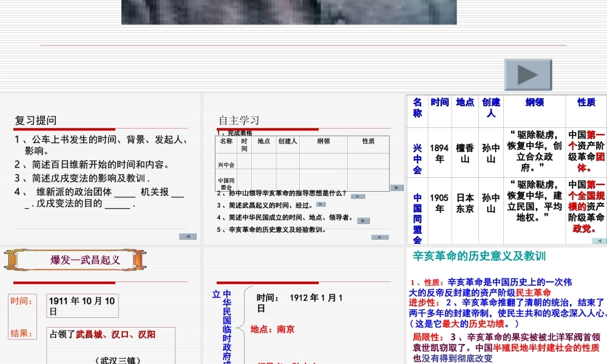
Task: Click question 孙中山领导辛亥革命的指导思想是什么
Action: tap(282, 193)
